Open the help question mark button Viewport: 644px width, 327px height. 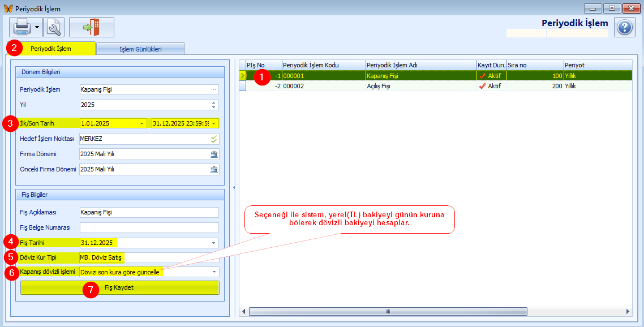click(x=624, y=27)
